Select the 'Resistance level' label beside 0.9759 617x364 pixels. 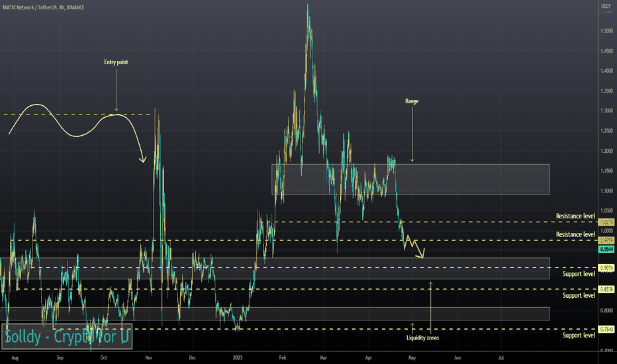pyautogui.click(x=575, y=234)
